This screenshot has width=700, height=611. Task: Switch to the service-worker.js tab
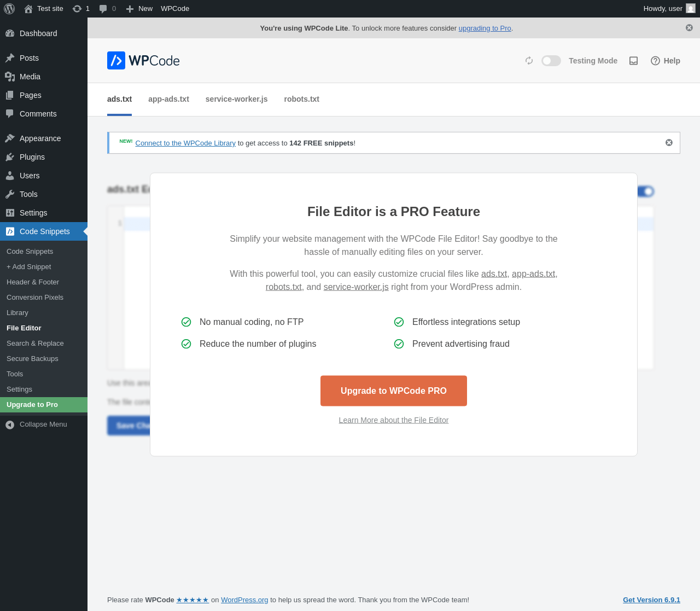[x=236, y=99]
